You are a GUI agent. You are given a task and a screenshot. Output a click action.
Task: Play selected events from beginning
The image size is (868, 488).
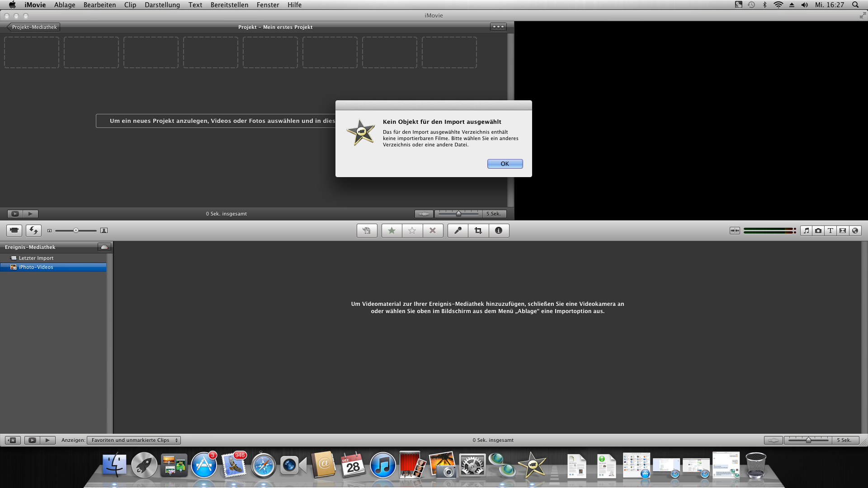point(47,440)
